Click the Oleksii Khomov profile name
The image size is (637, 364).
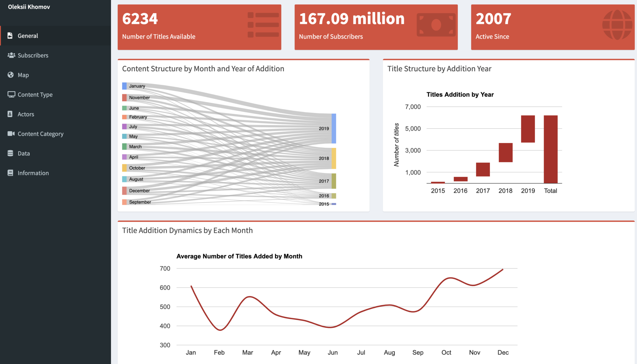coord(29,7)
